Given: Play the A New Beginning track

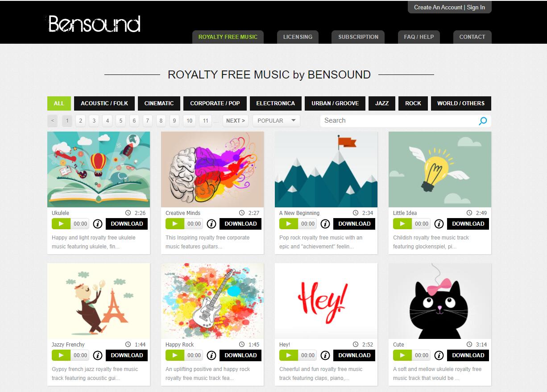Looking at the screenshot, I should pos(289,224).
